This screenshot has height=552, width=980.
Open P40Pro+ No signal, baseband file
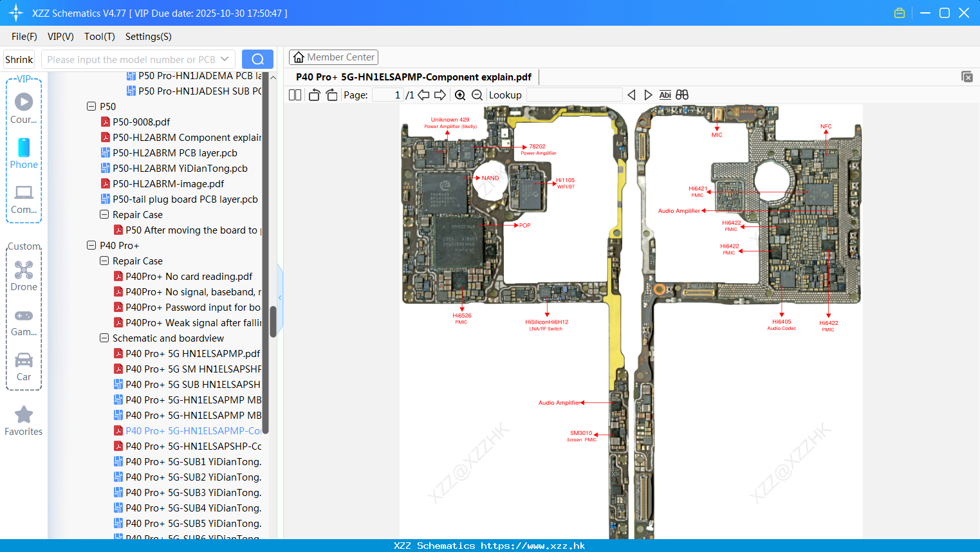pos(188,291)
